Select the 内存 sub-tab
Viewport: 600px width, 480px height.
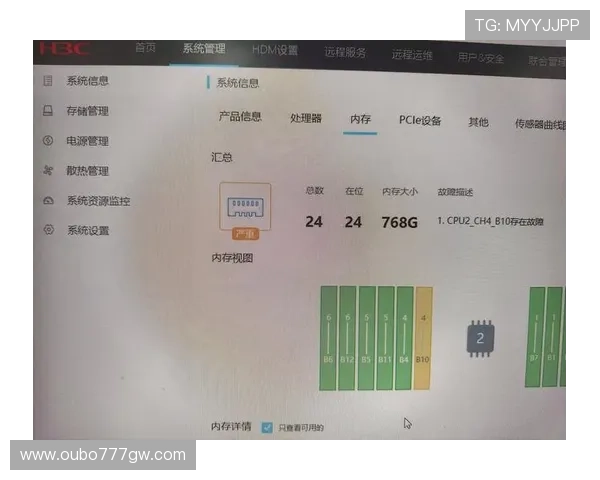coord(360,119)
